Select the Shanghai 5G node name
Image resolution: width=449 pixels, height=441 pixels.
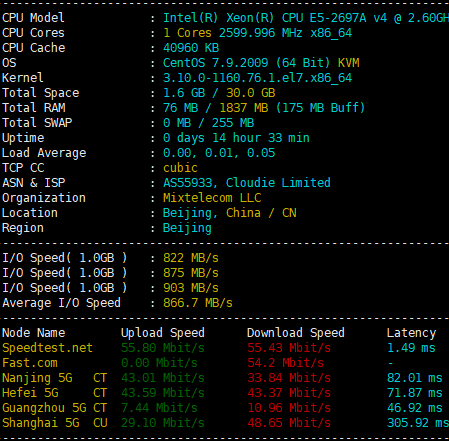coord(41,424)
